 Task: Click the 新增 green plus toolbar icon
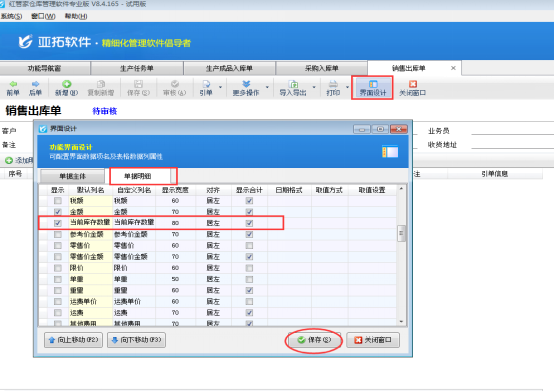66,84
